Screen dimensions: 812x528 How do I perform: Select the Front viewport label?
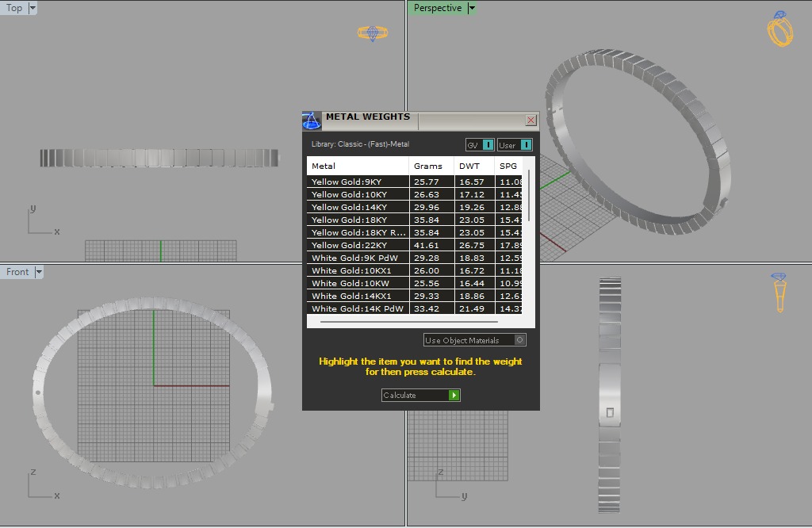17,272
